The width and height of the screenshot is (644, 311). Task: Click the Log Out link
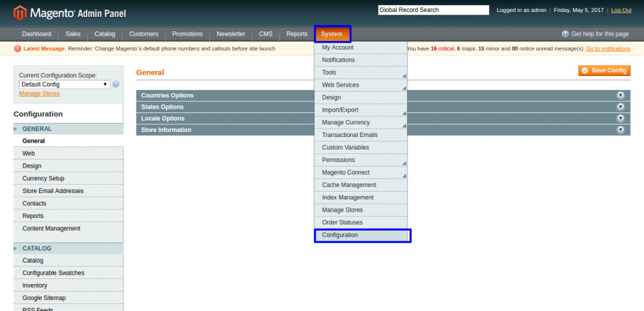(621, 10)
